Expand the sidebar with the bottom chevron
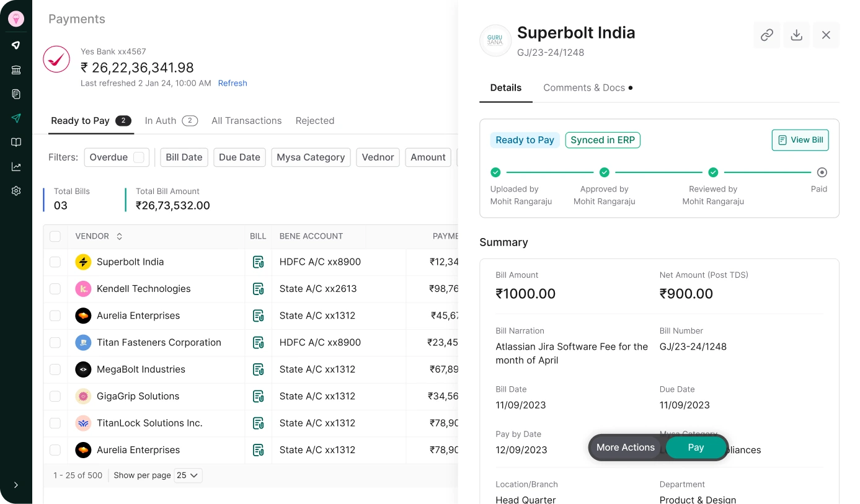 [x=16, y=485]
